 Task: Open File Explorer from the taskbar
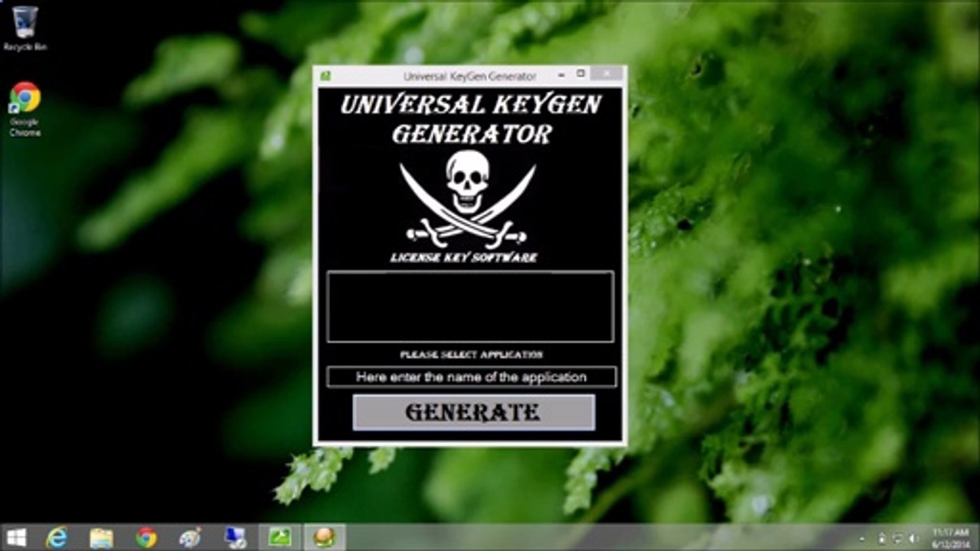[x=101, y=538]
